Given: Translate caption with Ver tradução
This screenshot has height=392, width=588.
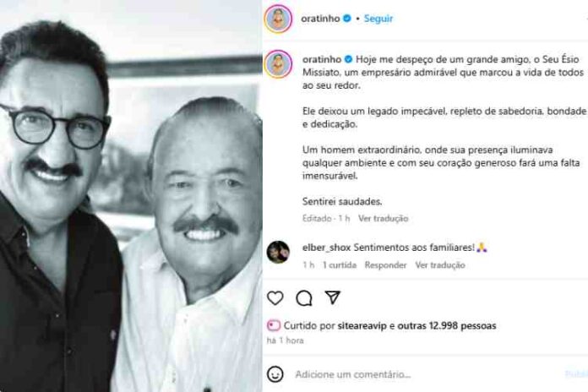Looking at the screenshot, I should tap(383, 218).
